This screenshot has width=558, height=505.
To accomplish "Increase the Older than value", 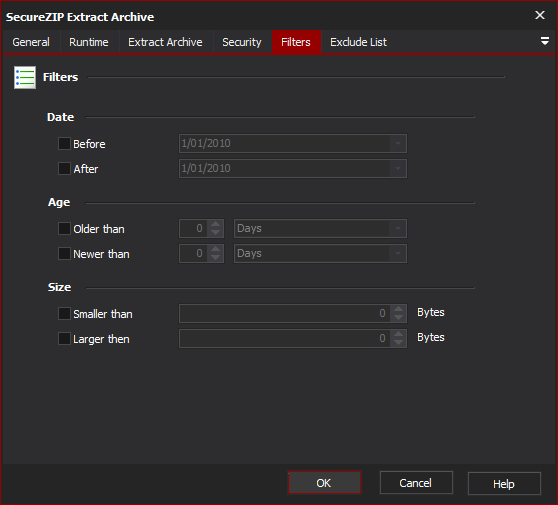I will [x=215, y=224].
